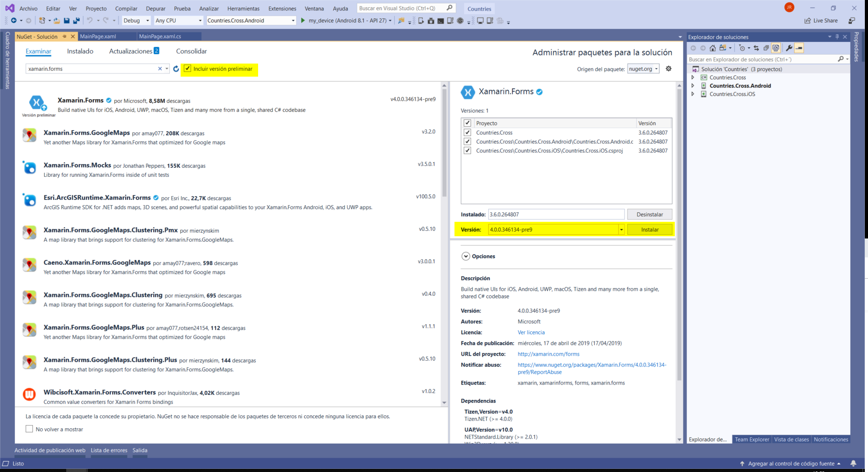The image size is (868, 472).
Task: Toggle Incluir versión preliminar checkbox
Action: 187,69
